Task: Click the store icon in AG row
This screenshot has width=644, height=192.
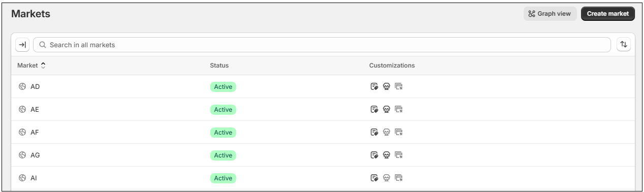Action: coord(387,155)
